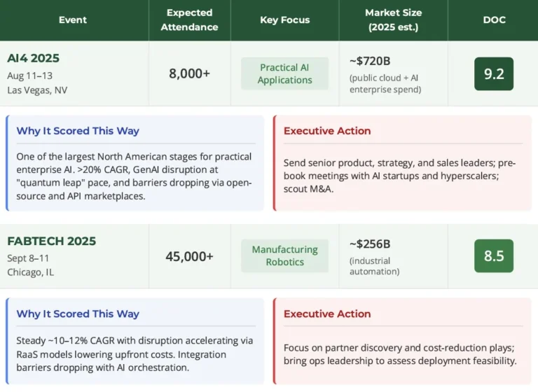
Task: Select the Market Size column header
Action: [392, 20]
